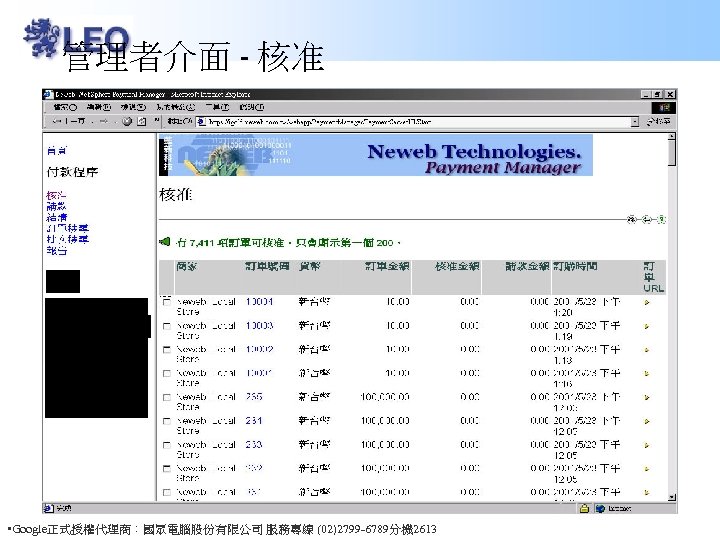Open order URL arrow for order 234
This screenshot has height=540, width=720.
tap(647, 421)
